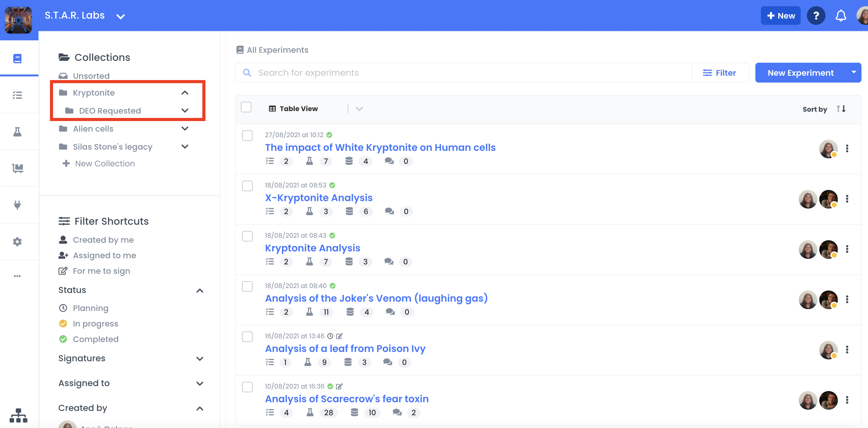Click the New Experiment button
Screen dimensions: 868x428
point(801,72)
